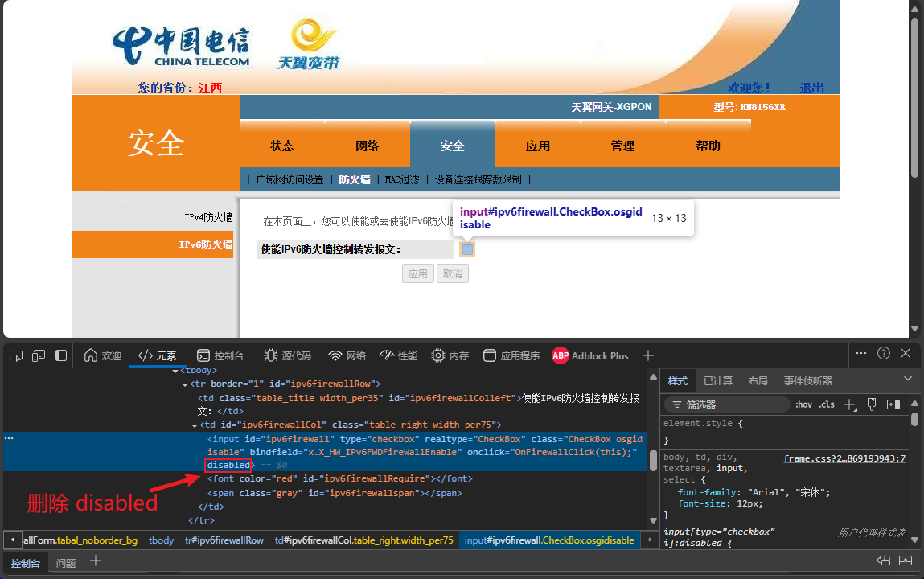Image resolution: width=924 pixels, height=579 pixels.
Task: Open the frame.css source link
Action: (844, 458)
